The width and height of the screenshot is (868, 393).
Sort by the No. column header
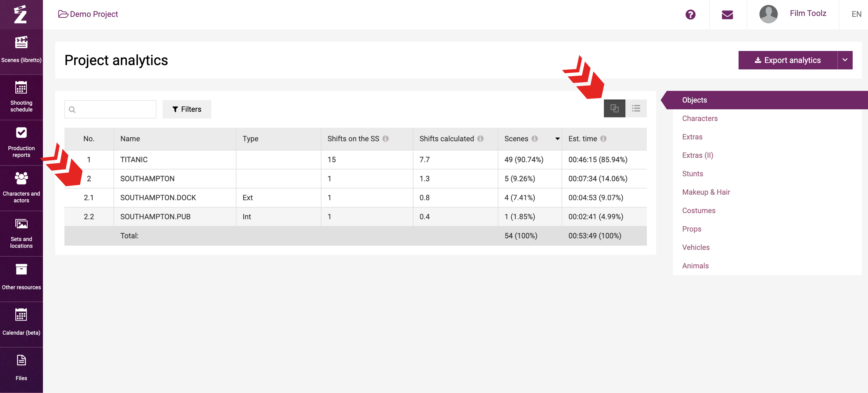pos(89,139)
